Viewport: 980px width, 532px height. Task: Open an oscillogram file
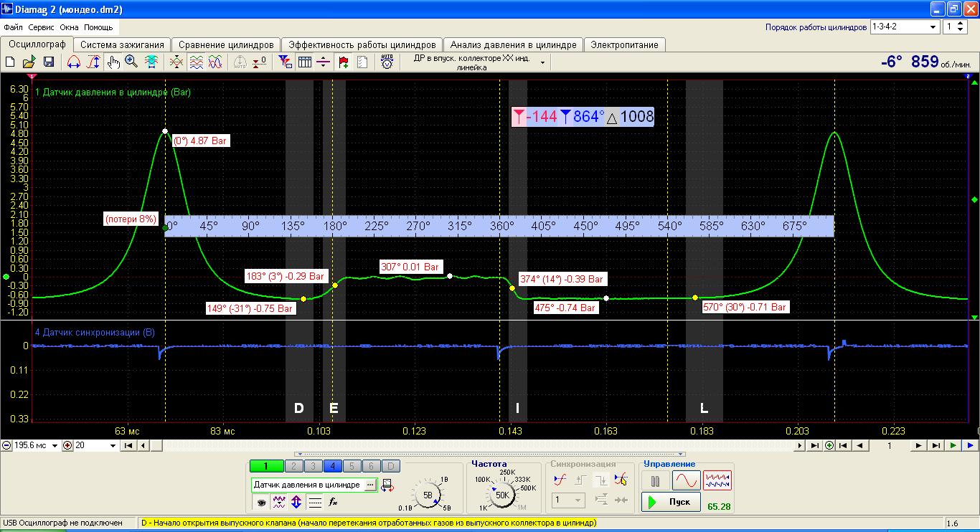coord(29,62)
